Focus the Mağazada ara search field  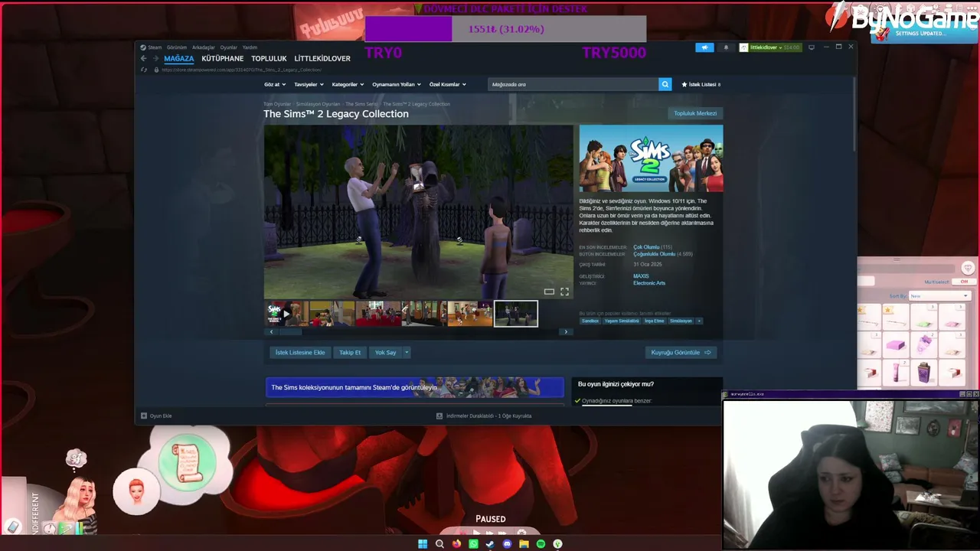coord(573,84)
